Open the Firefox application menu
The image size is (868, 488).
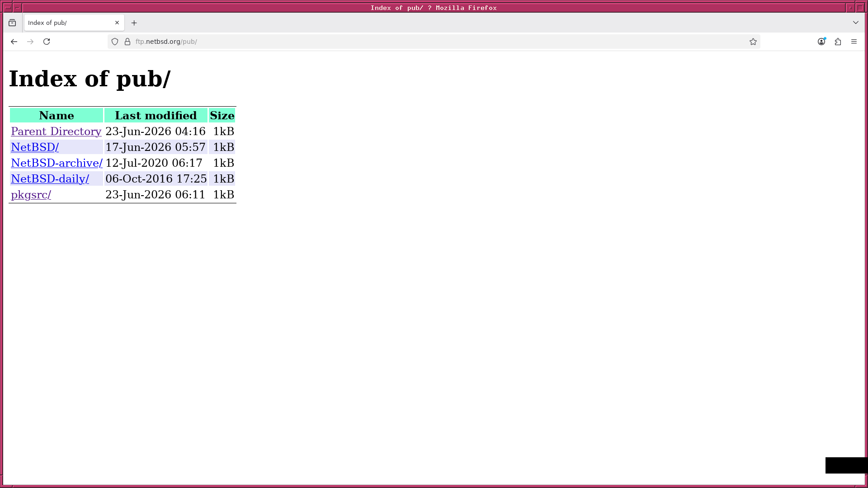[x=854, y=42]
